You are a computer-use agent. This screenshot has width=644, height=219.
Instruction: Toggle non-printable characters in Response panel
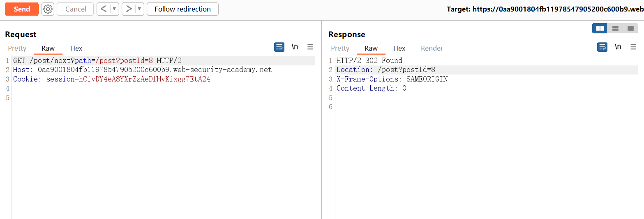coord(618,47)
